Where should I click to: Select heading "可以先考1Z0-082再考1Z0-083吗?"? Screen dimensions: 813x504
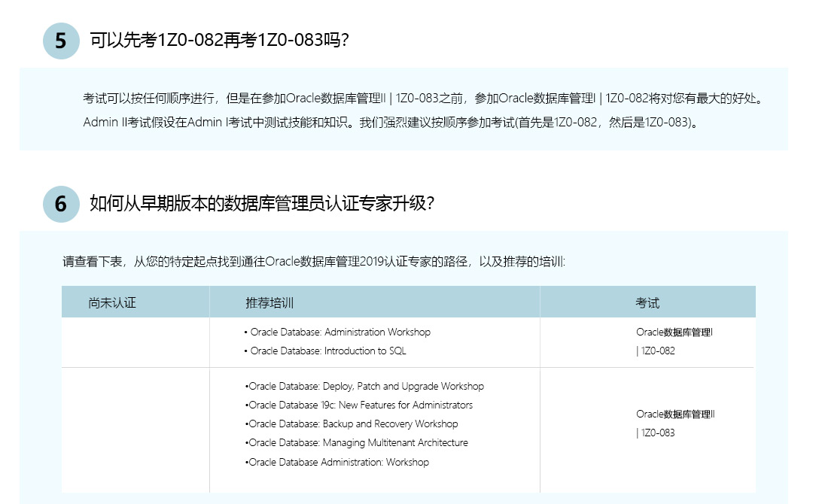click(x=219, y=40)
